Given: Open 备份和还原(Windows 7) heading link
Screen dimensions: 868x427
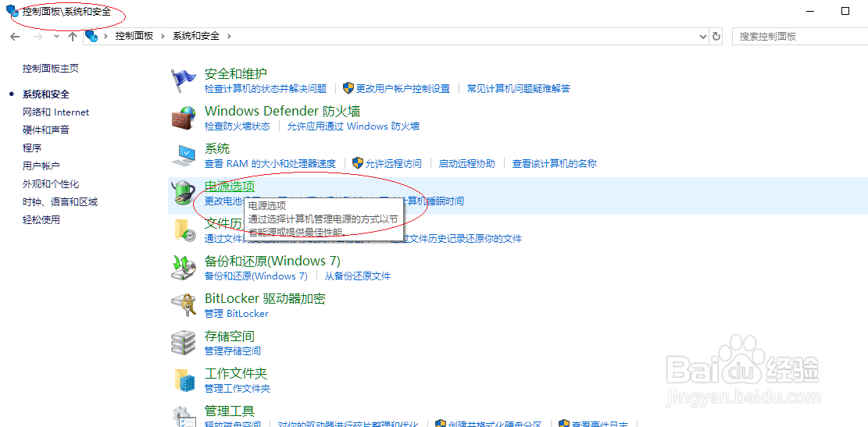Looking at the screenshot, I should (273, 261).
